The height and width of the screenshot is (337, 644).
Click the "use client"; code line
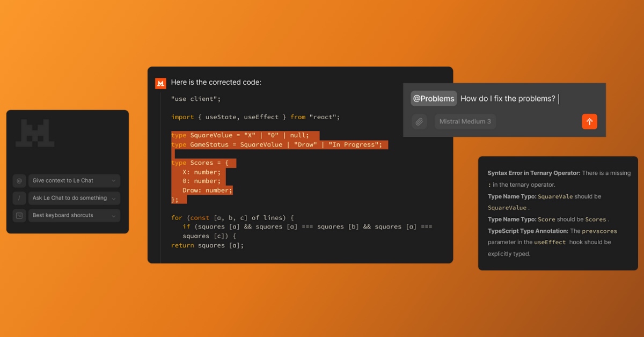[196, 99]
